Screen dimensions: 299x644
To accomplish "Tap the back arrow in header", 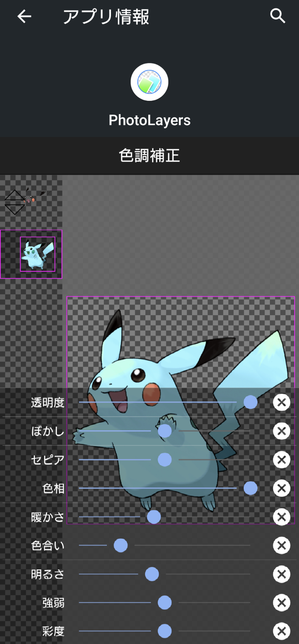I will (x=24, y=16).
